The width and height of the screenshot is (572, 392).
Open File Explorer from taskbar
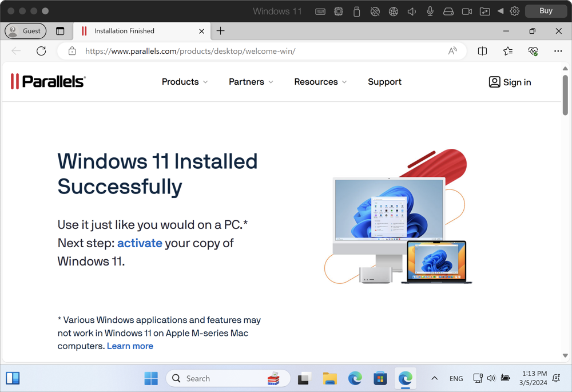coord(330,378)
